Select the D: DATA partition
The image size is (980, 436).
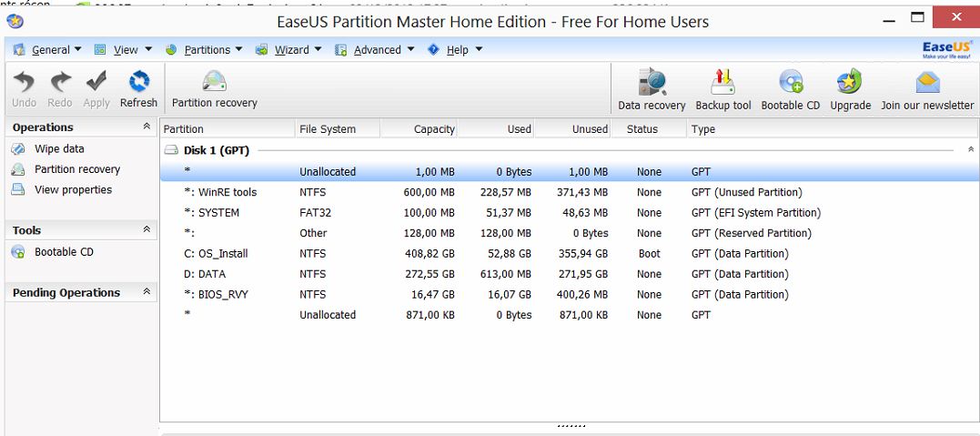pyautogui.click(x=569, y=275)
